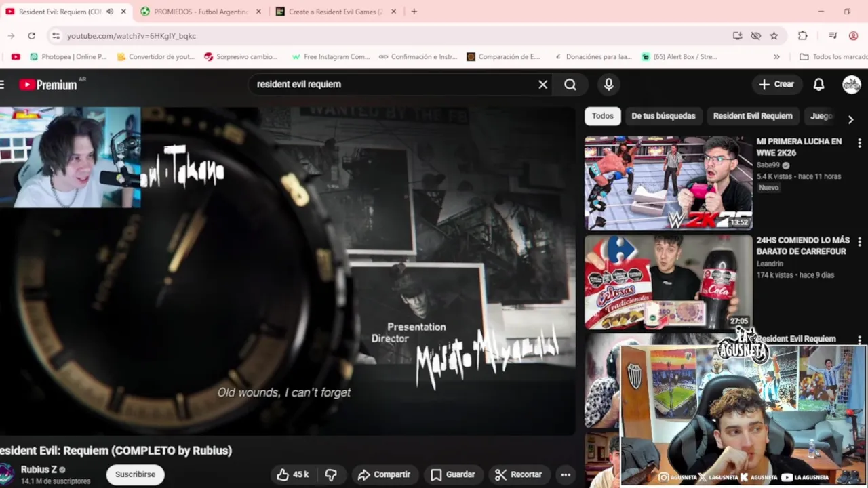Open the Donaciones para laa... bookmark
868x488 pixels.
[x=593, y=56]
